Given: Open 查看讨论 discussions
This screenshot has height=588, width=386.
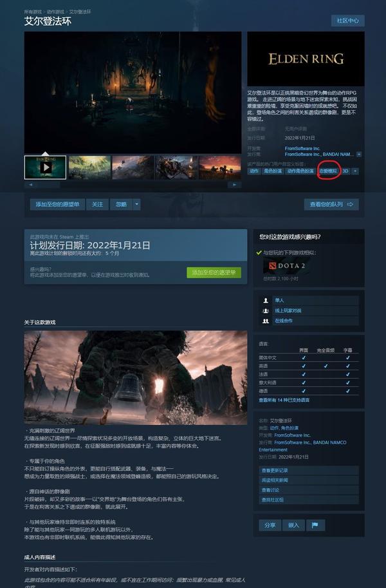Looking at the screenshot, I should (x=309, y=490).
